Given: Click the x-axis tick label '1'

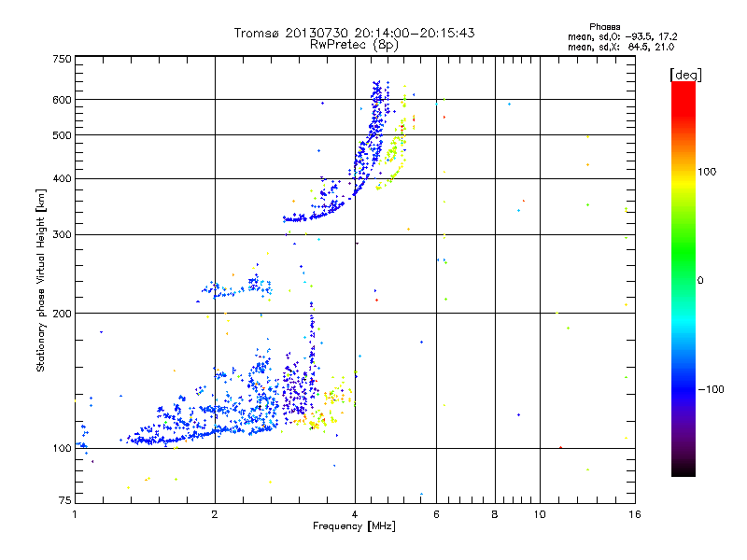Looking at the screenshot, I should point(75,514).
